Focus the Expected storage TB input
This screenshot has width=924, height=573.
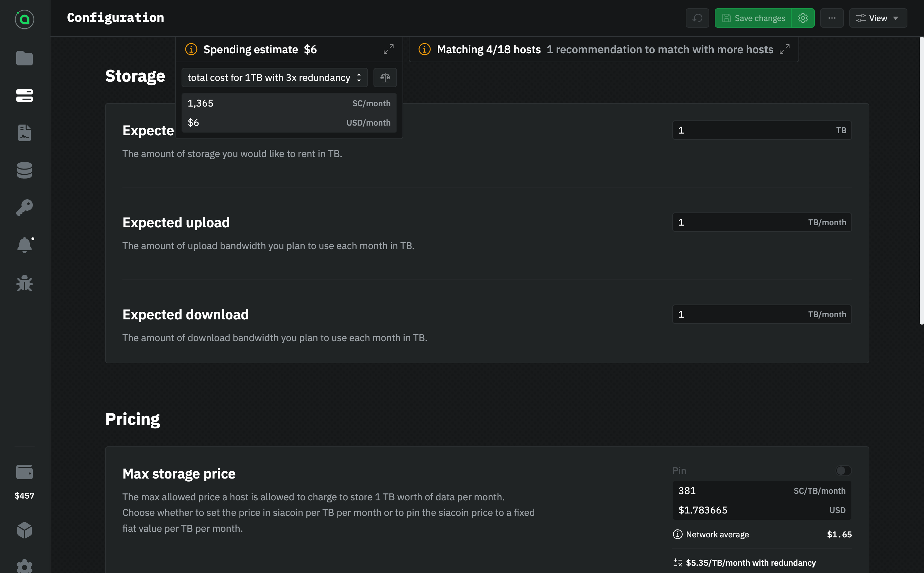[762, 130]
